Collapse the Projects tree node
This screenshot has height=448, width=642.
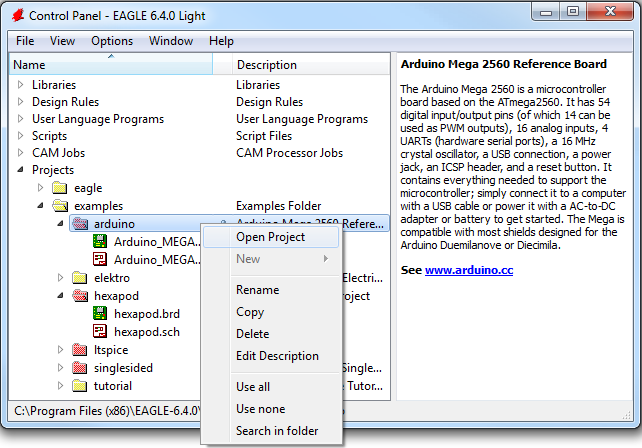pyautogui.click(x=20, y=170)
